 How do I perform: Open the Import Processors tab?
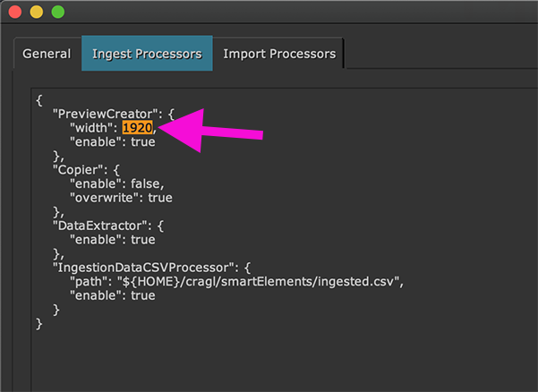[279, 54]
